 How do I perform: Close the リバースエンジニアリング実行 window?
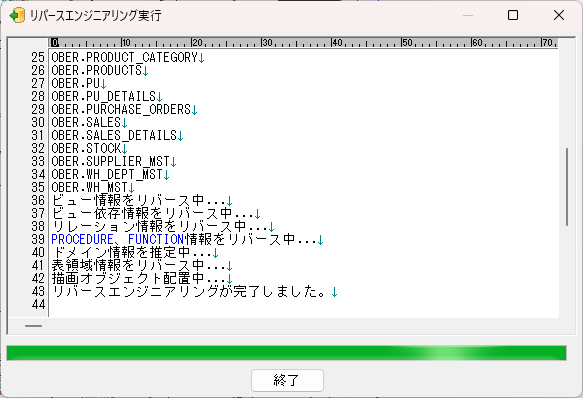559,15
